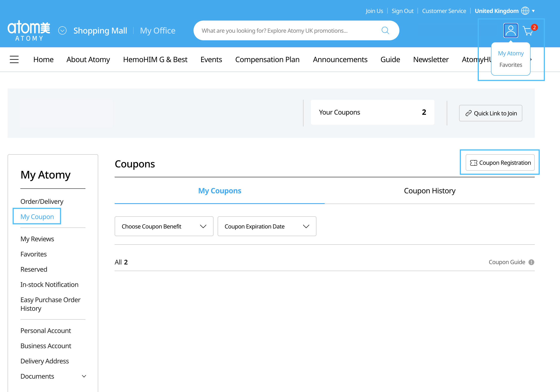Select the My Coupons tab
This screenshot has width=560, height=392.
tap(219, 191)
